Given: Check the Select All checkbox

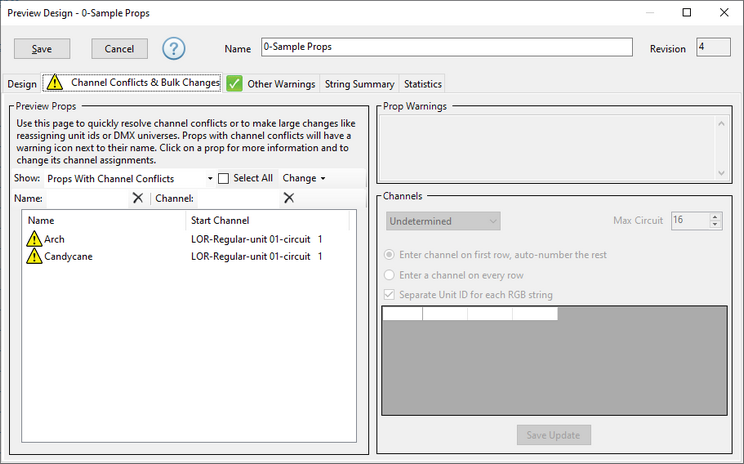Looking at the screenshot, I should pos(223,178).
